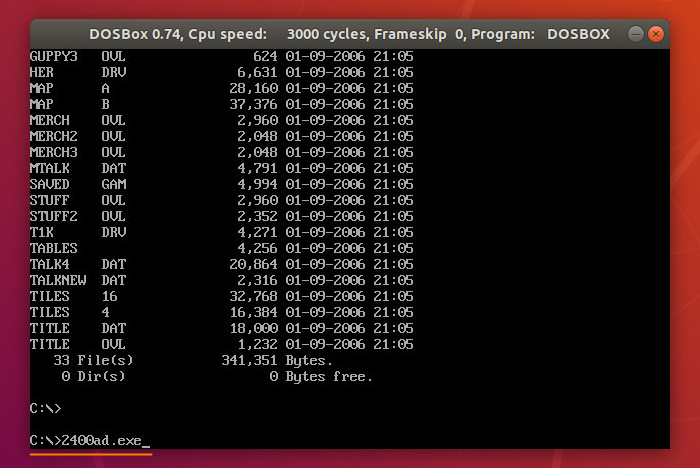Click the 16,384 size of TILES 4

[253, 312]
